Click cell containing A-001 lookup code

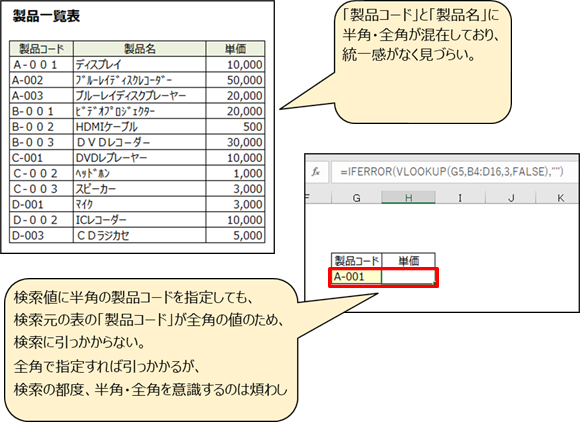coord(357,277)
